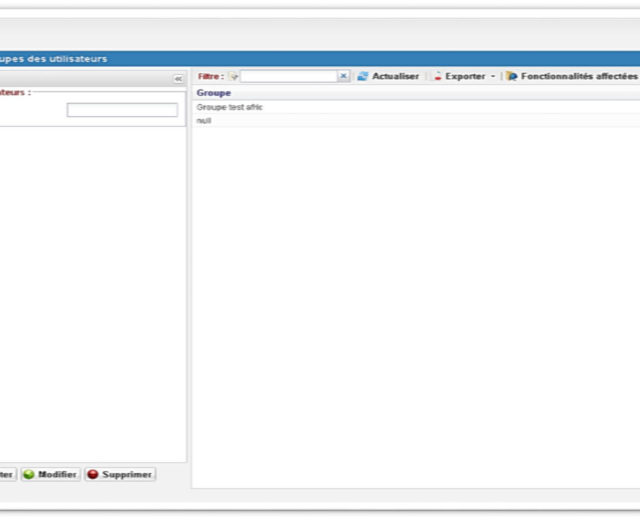This screenshot has width=640, height=520.
Task: Open Fonctionnalités affectées
Action: pos(578,76)
